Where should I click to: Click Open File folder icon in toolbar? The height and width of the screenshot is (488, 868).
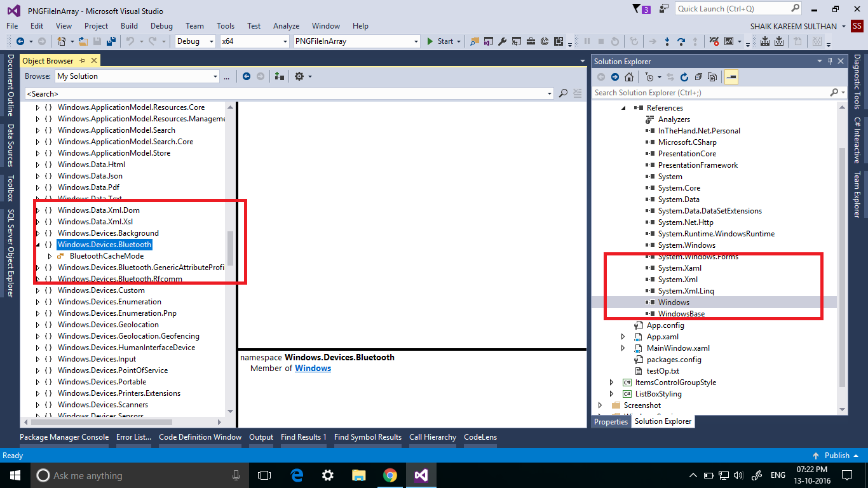pos(84,41)
